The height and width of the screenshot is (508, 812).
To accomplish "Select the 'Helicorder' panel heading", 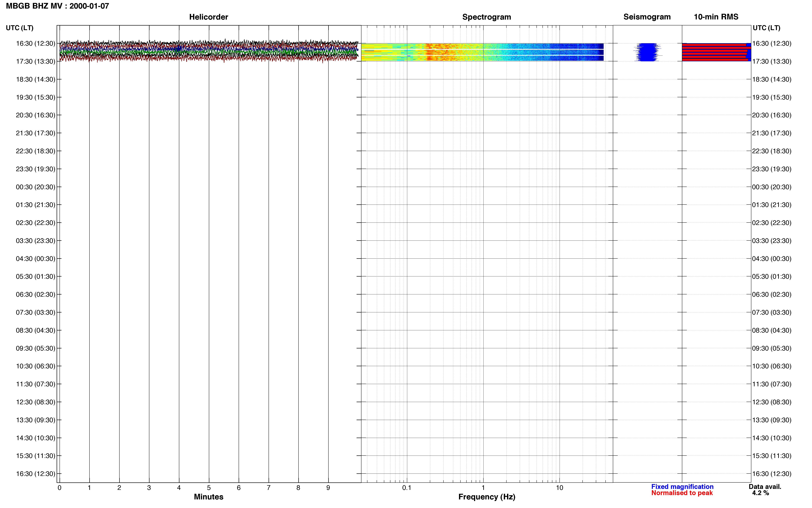I will tap(209, 17).
